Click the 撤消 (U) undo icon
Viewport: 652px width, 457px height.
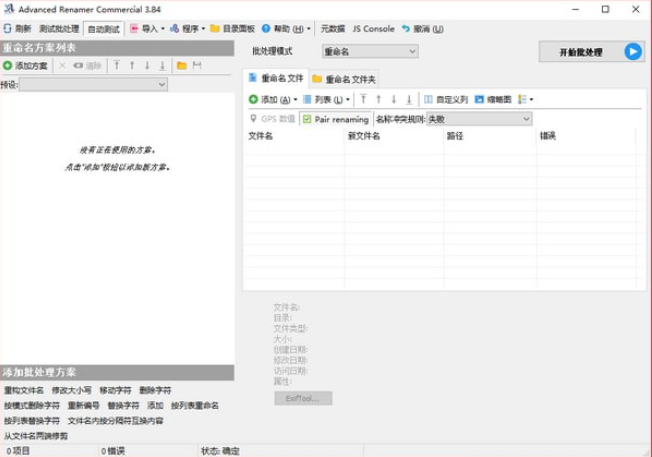406,29
